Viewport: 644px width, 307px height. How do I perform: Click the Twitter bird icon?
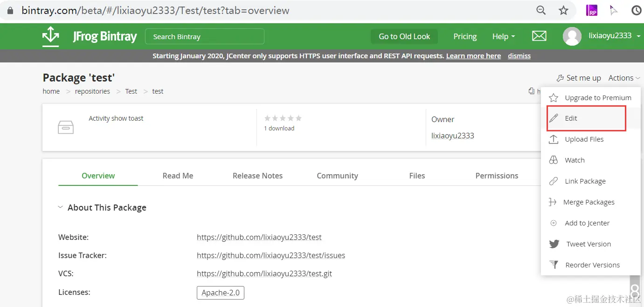point(554,244)
